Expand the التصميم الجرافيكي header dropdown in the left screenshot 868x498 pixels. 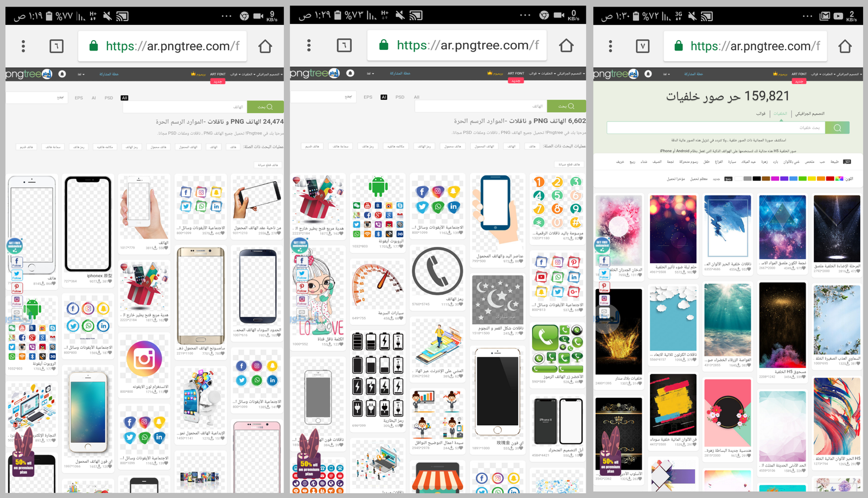point(270,74)
